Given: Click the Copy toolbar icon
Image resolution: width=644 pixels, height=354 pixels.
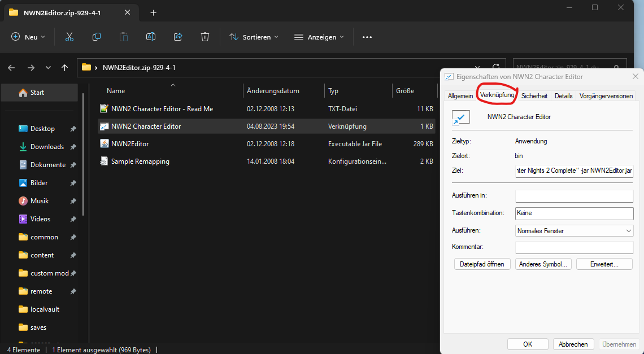Looking at the screenshot, I should pos(97,37).
